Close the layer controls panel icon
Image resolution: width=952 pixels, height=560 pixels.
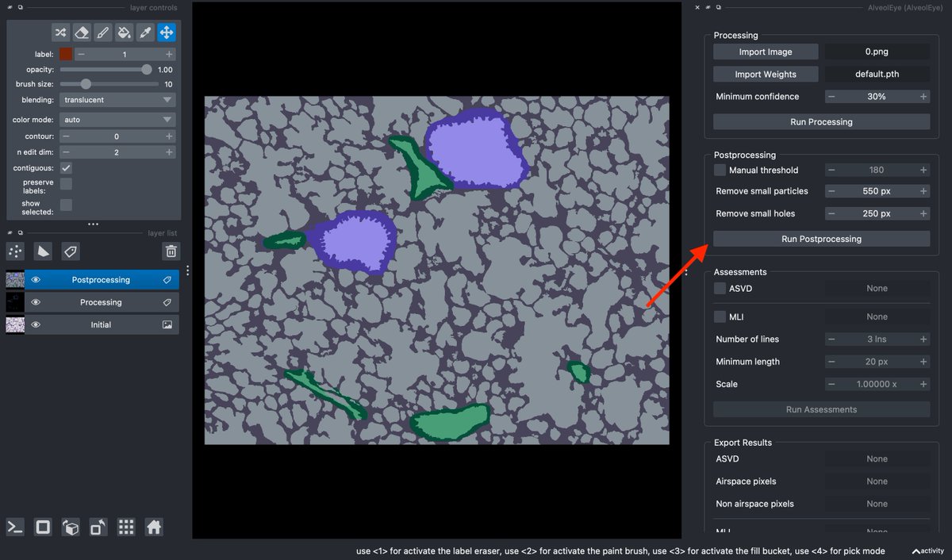tap(9, 7)
